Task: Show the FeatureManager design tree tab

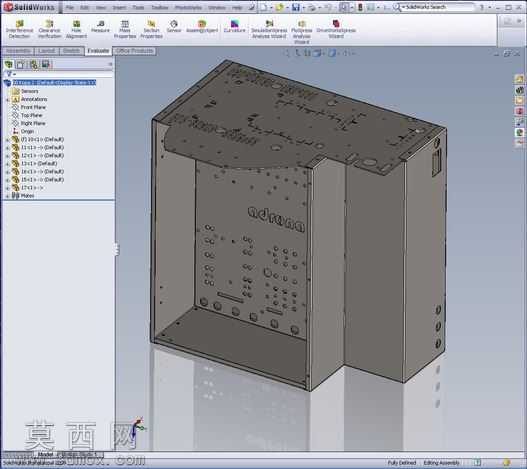Action: [x=8, y=64]
